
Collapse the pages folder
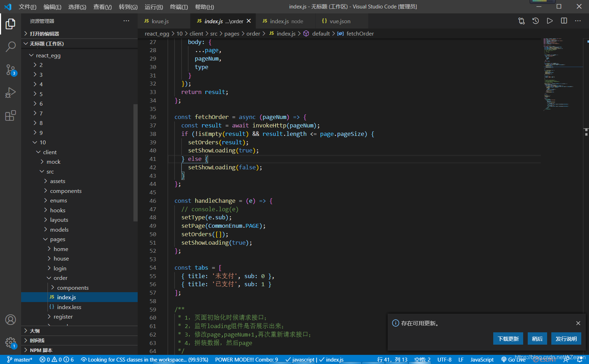79,239
